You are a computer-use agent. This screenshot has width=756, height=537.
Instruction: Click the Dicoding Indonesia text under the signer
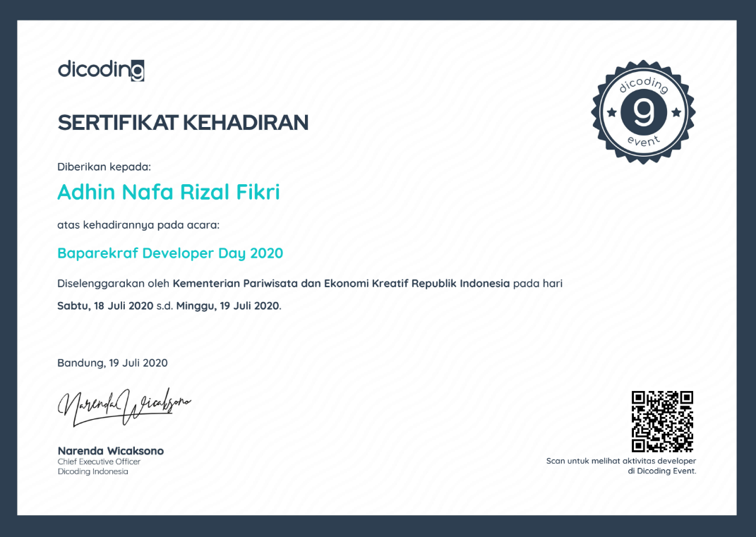[92, 471]
